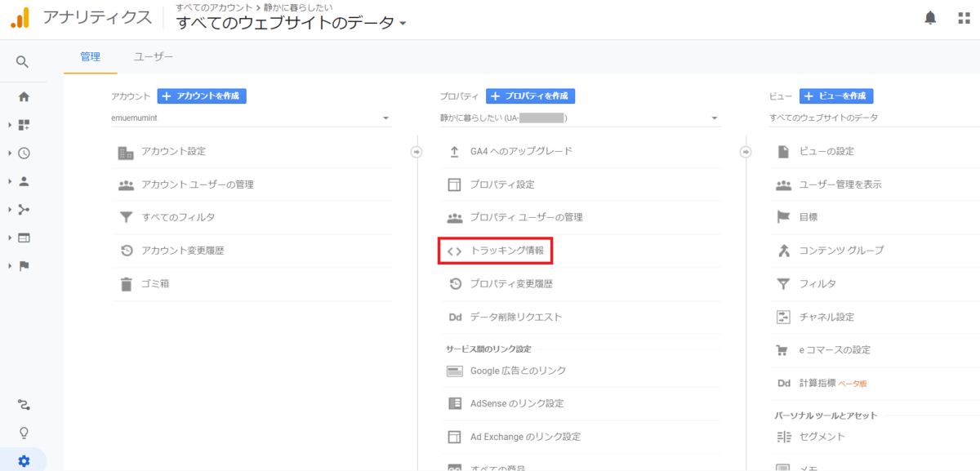Open GA4 へのアップグレード link
The image size is (980, 471).
pos(521,151)
